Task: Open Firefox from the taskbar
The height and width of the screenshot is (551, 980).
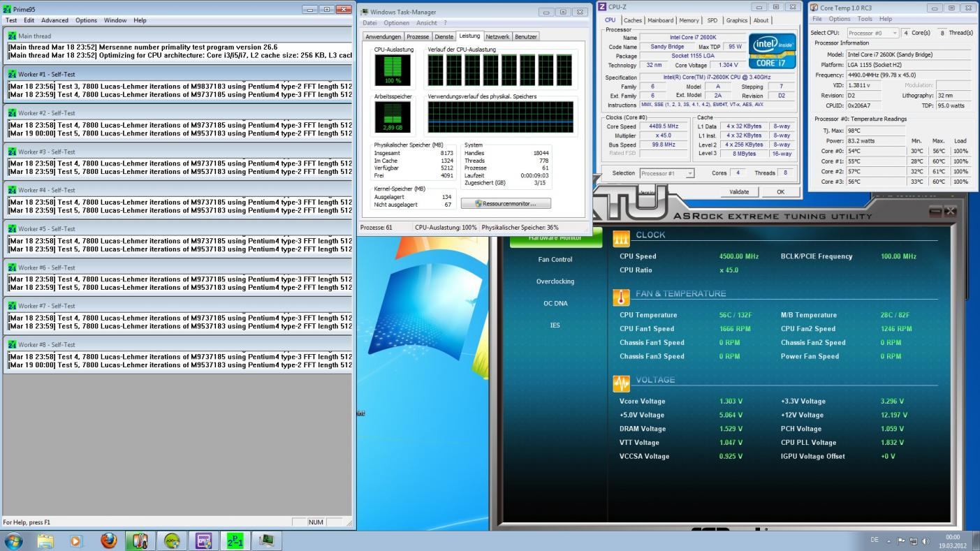Action: click(x=108, y=541)
